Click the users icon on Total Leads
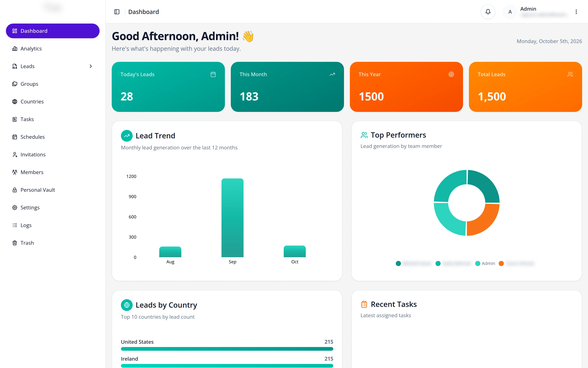Image resolution: width=588 pixels, height=368 pixels. [570, 74]
